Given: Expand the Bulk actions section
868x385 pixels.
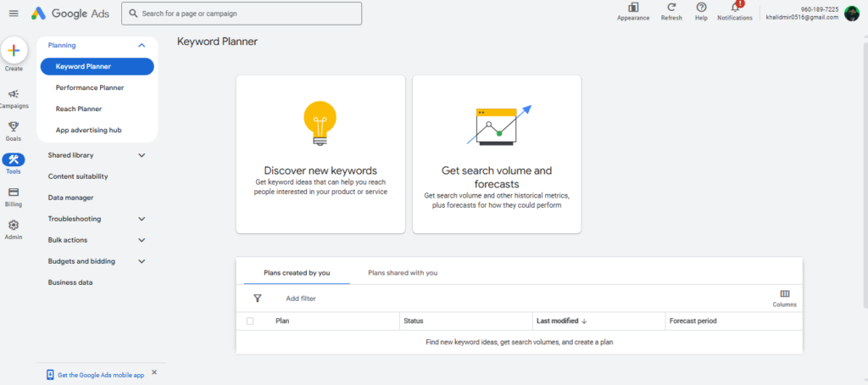Looking at the screenshot, I should click(x=142, y=240).
